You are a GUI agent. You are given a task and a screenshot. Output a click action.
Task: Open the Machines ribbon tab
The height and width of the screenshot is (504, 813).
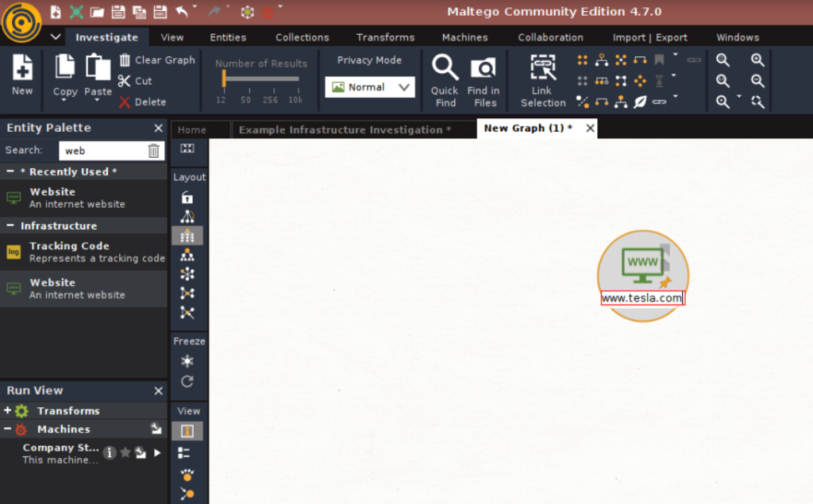[465, 37]
